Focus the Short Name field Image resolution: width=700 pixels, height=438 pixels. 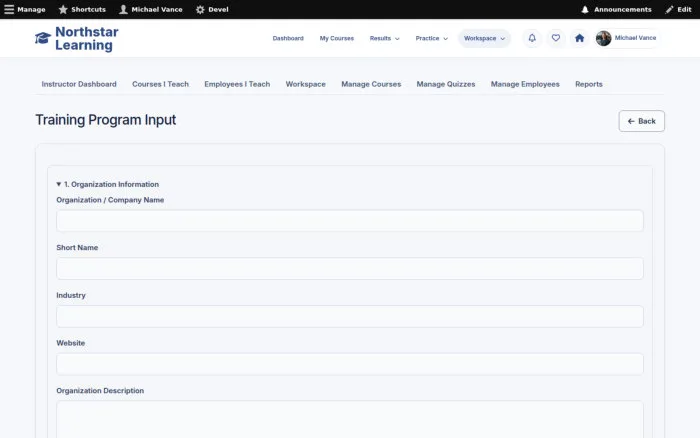[350, 268]
